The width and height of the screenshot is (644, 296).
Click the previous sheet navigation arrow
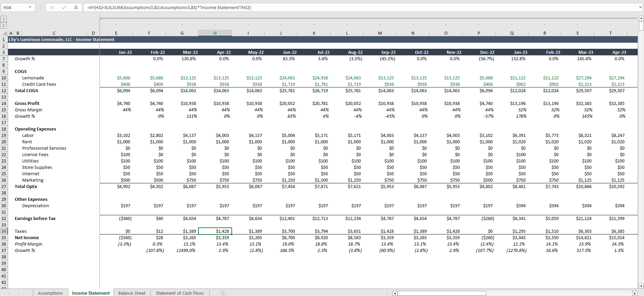(x=9, y=293)
